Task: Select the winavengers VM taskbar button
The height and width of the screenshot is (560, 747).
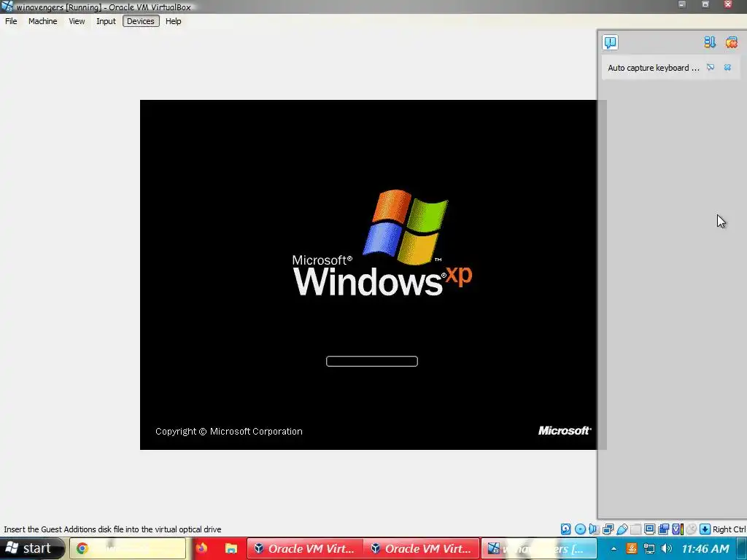Action: [539, 548]
